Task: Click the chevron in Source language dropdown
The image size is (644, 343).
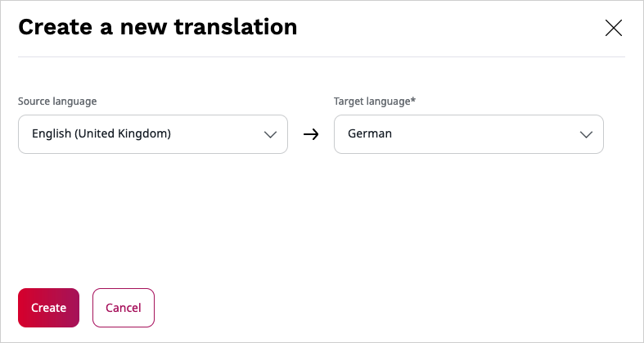Action: [270, 134]
